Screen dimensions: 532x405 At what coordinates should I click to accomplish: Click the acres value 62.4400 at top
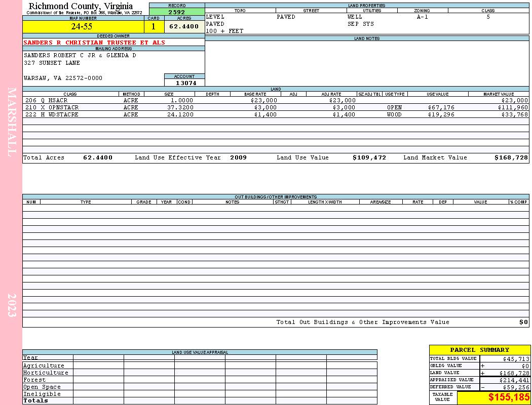[184, 26]
